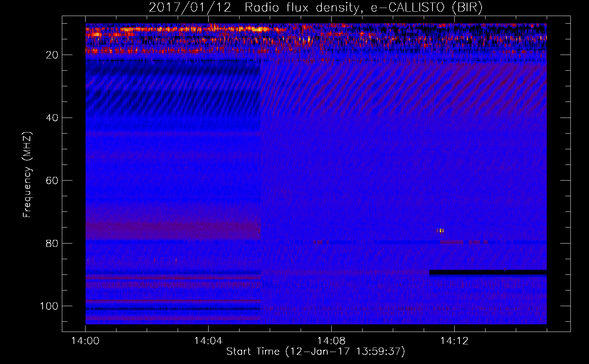The image size is (589, 364).
Task: Select the '14:12' time tick label
Action: 454,341
